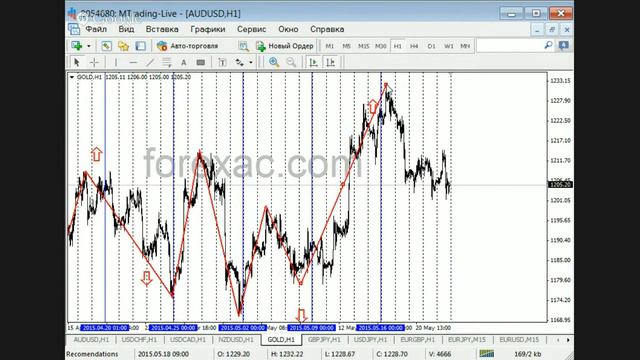Click the connection status bars icon
This screenshot has height=360, width=640.
tap(487, 353)
